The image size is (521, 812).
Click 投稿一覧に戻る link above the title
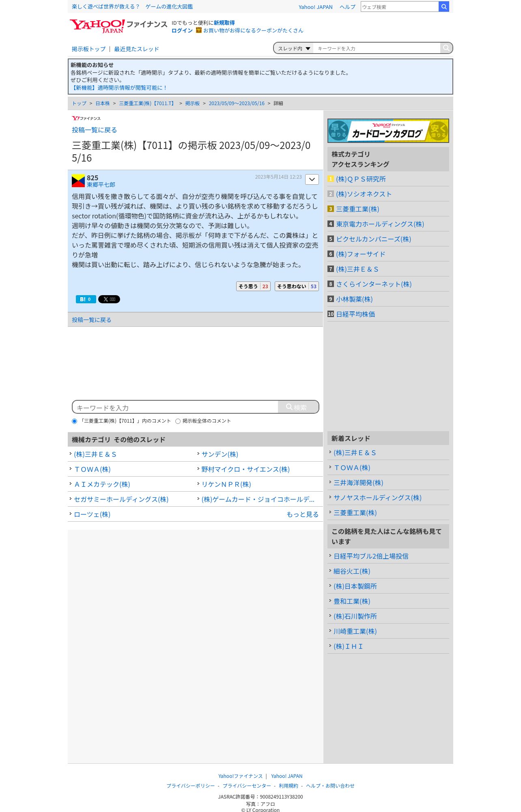tap(94, 130)
